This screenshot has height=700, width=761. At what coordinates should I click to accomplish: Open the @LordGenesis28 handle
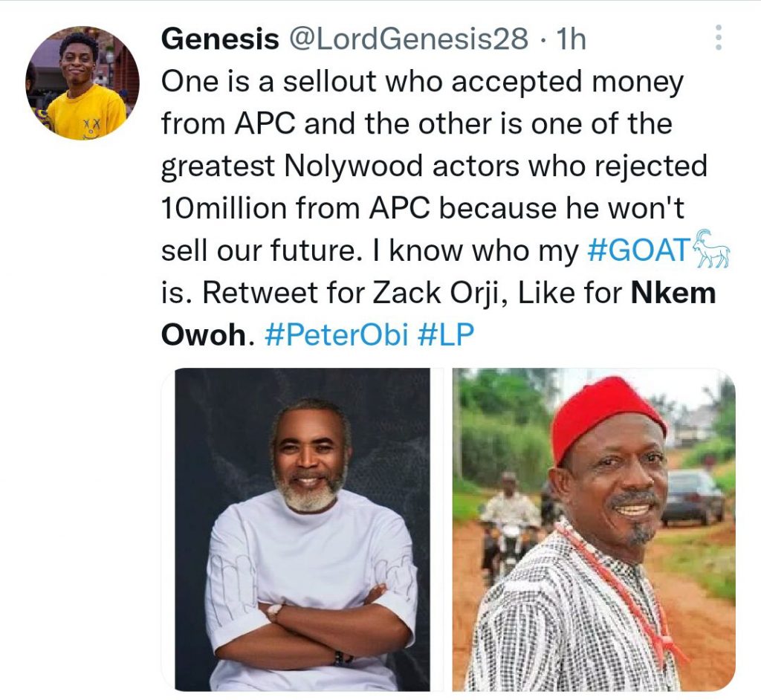409,39
